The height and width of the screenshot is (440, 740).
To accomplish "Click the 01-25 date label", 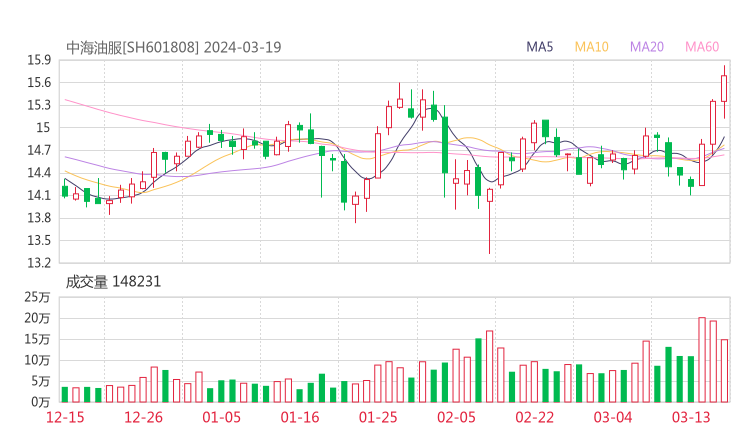I will (378, 417).
